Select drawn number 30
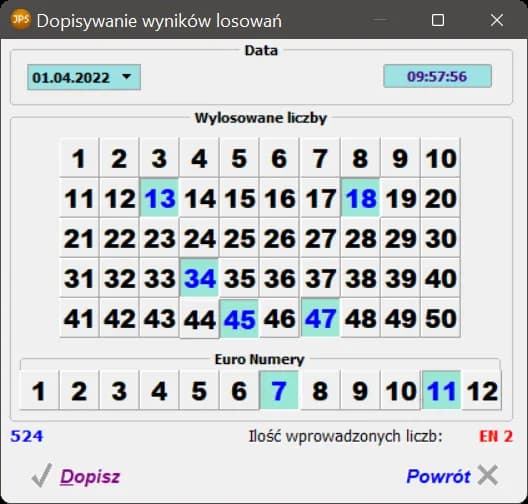The width and height of the screenshot is (528, 504). pos(441,238)
